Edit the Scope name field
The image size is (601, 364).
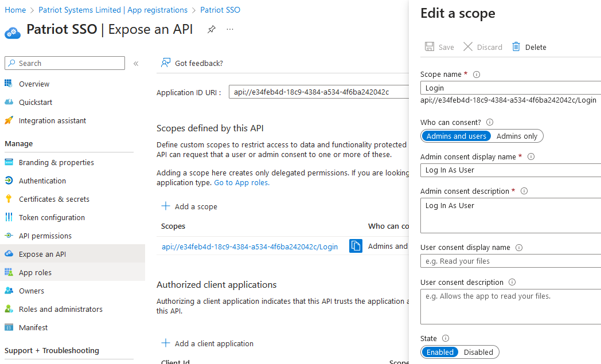coord(510,88)
